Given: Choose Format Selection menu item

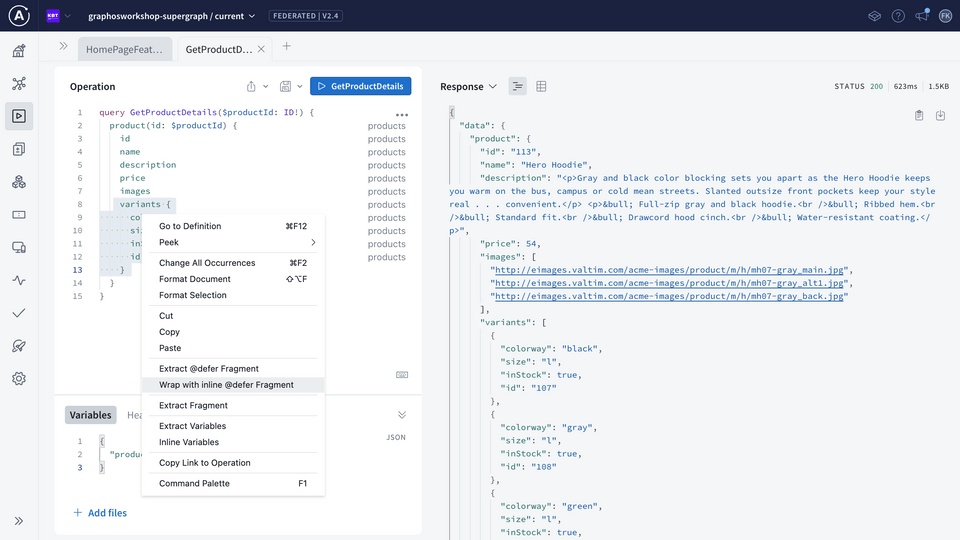Looking at the screenshot, I should pos(233,295).
